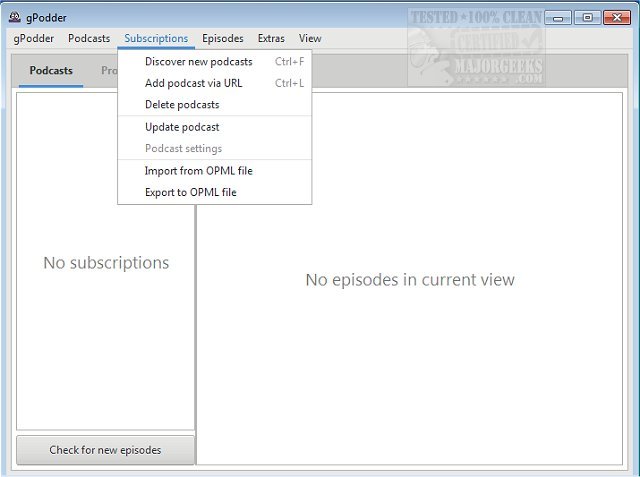Open the Episodes menu
Viewport: 640px width, 477px height.
[223, 38]
